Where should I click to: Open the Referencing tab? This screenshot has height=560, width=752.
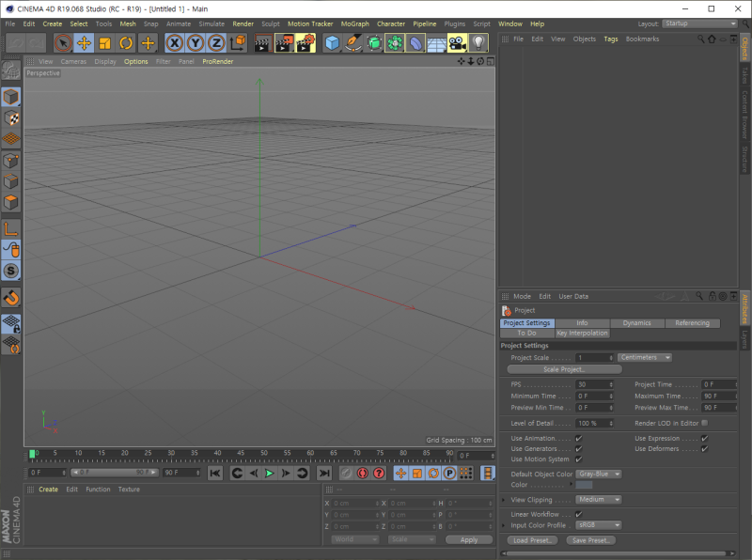click(692, 323)
